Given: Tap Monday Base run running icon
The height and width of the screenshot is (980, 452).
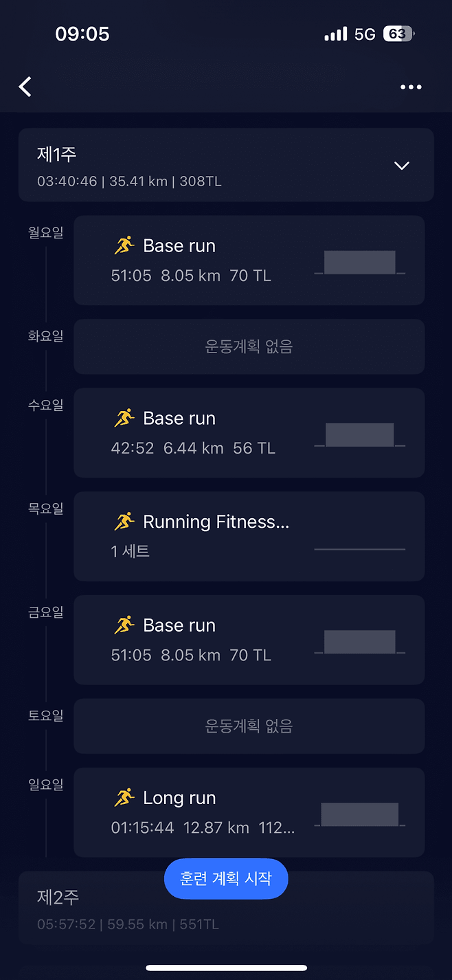Looking at the screenshot, I should (x=124, y=245).
